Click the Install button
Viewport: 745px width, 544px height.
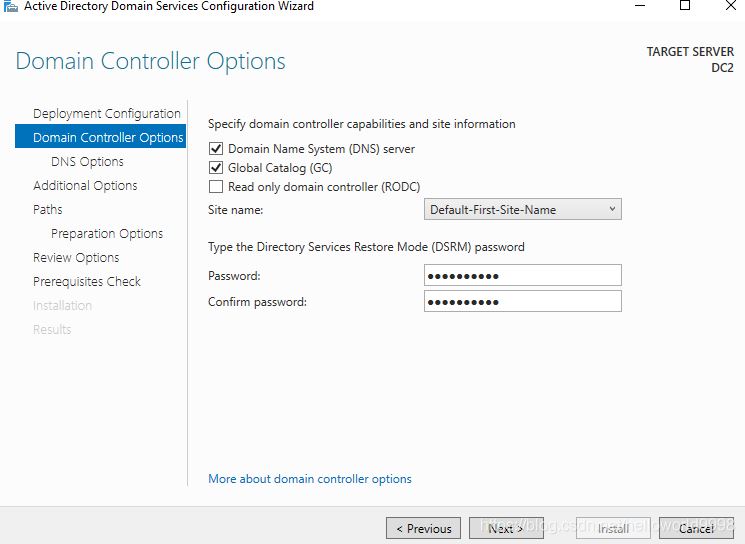(x=613, y=528)
